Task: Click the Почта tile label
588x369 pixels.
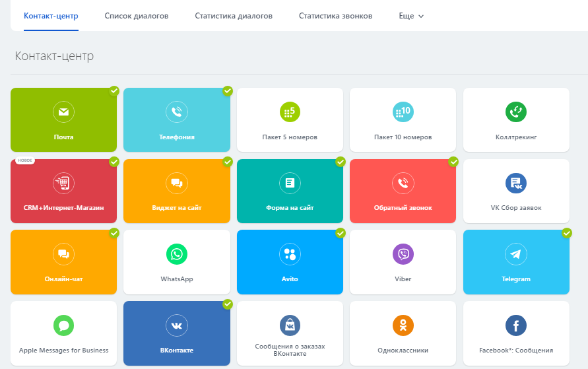Action: [63, 137]
